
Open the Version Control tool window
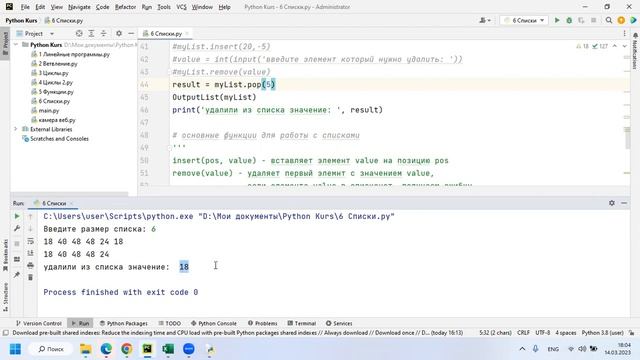pyautogui.click(x=39, y=323)
